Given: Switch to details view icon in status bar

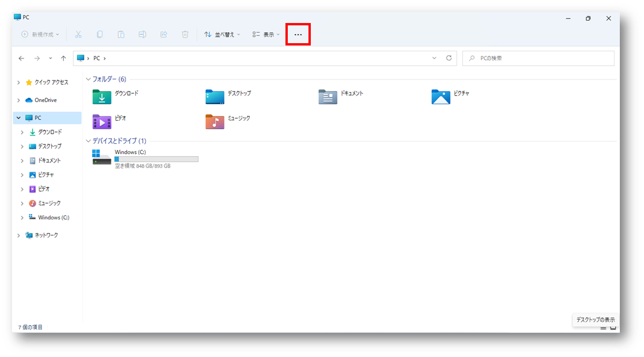Looking at the screenshot, I should pyautogui.click(x=603, y=328).
